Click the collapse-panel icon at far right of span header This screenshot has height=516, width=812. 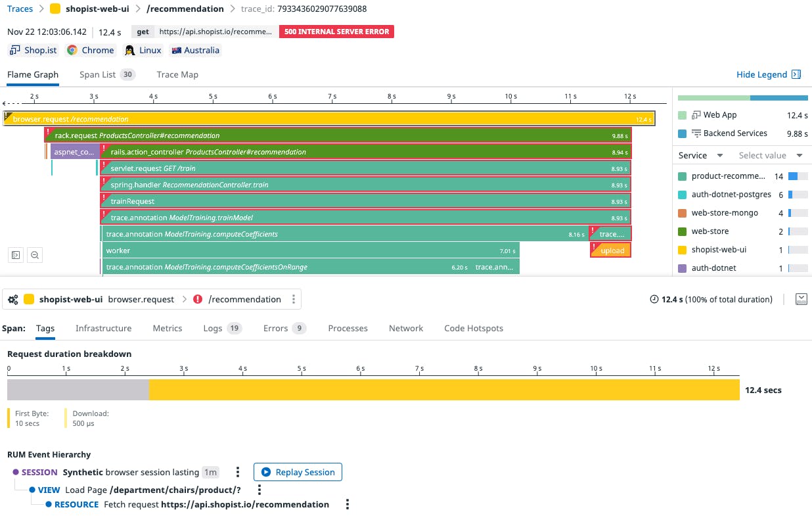801,298
